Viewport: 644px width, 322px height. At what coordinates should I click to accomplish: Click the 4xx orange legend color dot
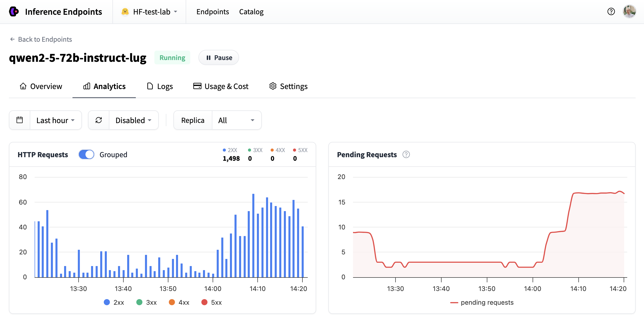172,302
